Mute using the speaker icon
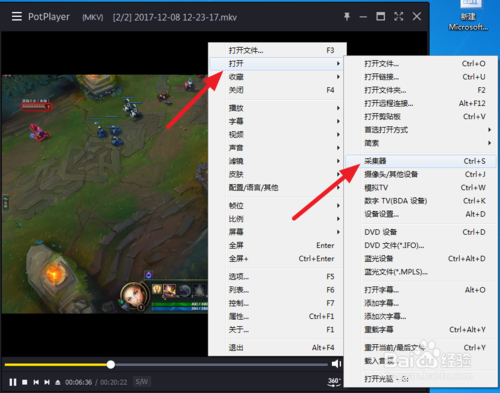Viewport: 500px width, 393px height. [x=337, y=364]
